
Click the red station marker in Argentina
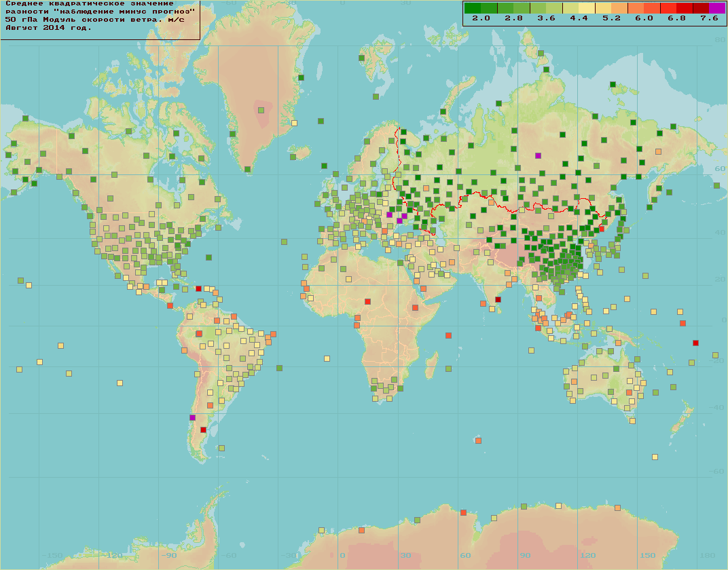click(x=203, y=430)
